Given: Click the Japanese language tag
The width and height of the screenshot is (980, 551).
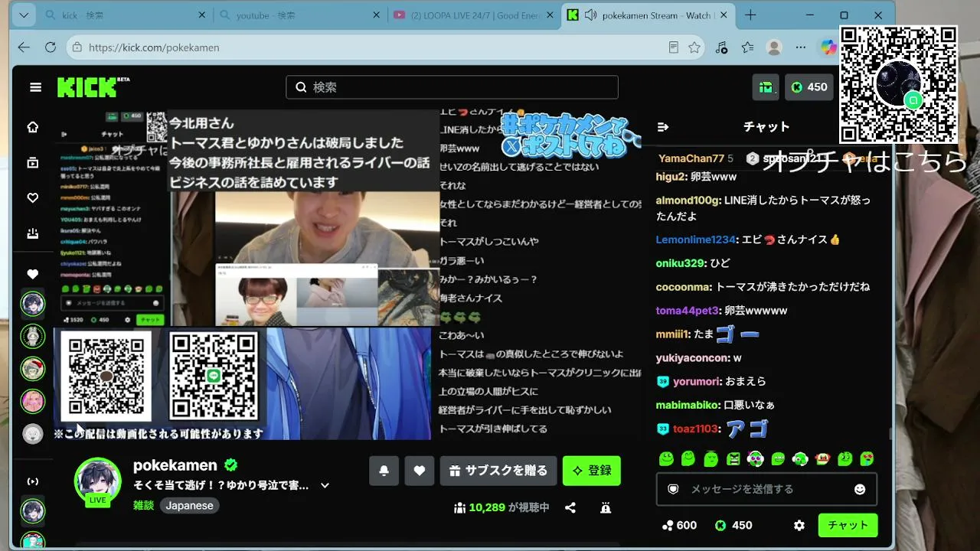Looking at the screenshot, I should point(190,505).
